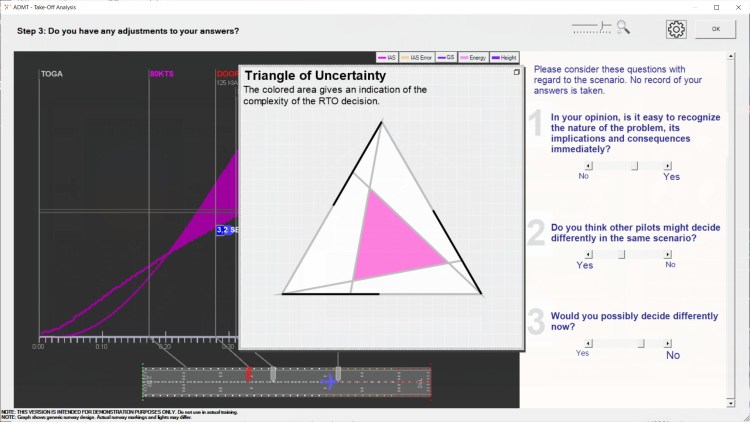Toggle the IAS legend series
The image size is (750, 422).
pos(388,57)
